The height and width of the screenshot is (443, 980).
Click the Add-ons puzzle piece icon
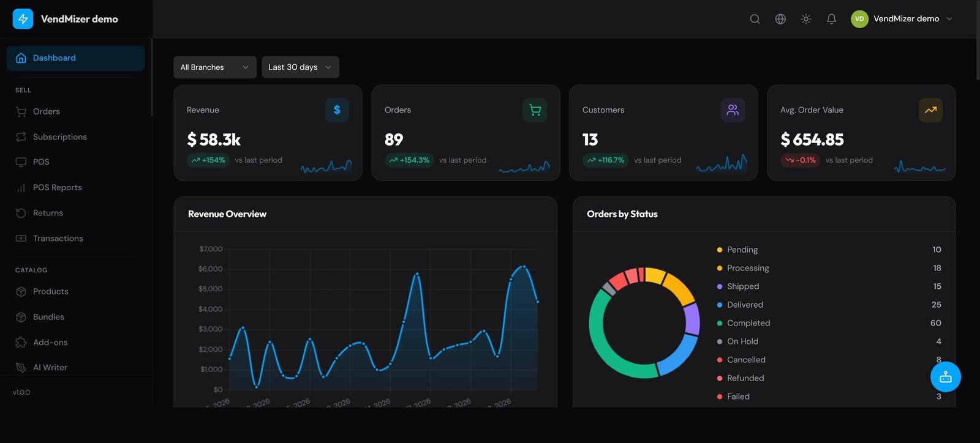pyautogui.click(x=21, y=343)
